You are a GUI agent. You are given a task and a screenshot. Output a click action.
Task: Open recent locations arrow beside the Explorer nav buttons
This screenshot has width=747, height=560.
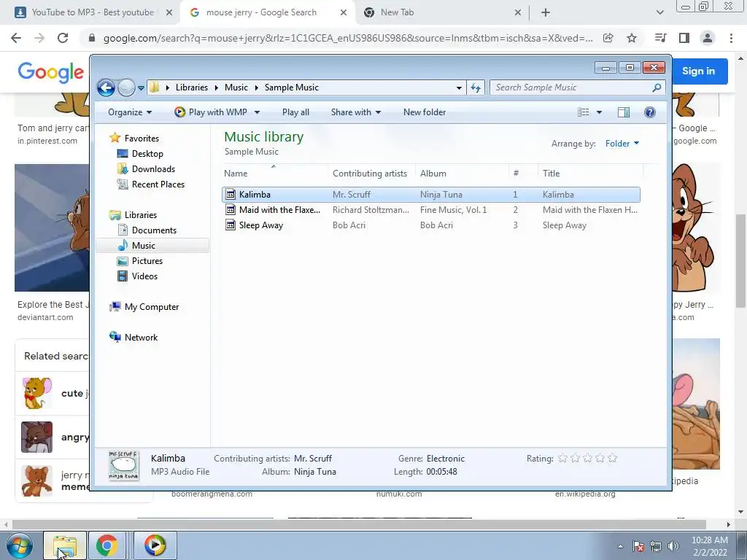click(141, 88)
